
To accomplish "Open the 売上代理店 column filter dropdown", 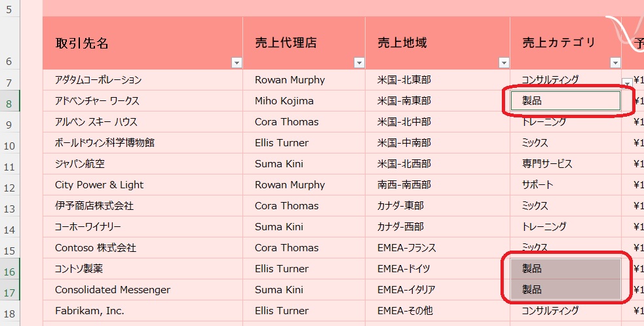I will coord(359,62).
